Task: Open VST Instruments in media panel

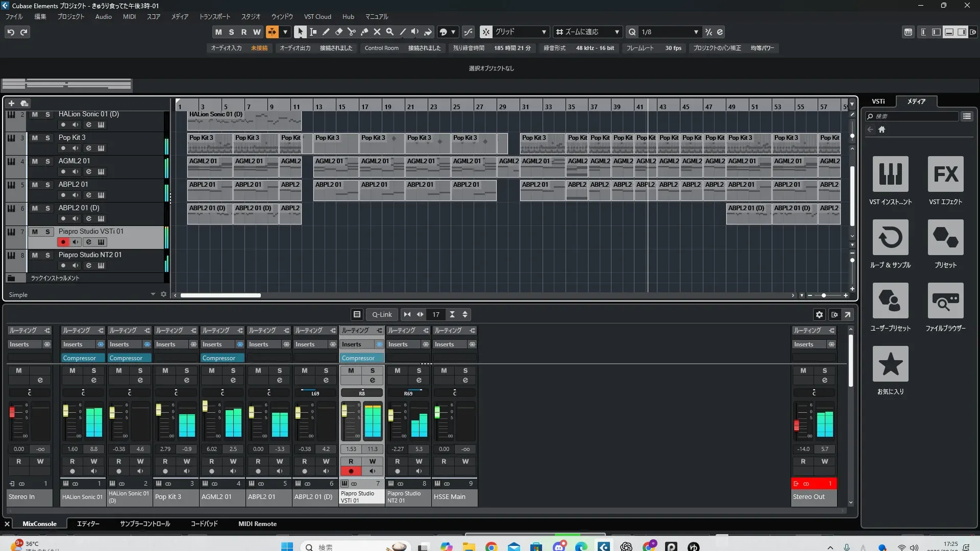Action: coord(890,174)
